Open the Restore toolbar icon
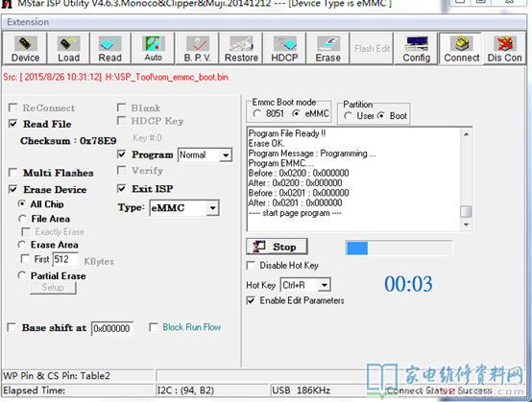This screenshot has width=532, height=402. (241, 49)
